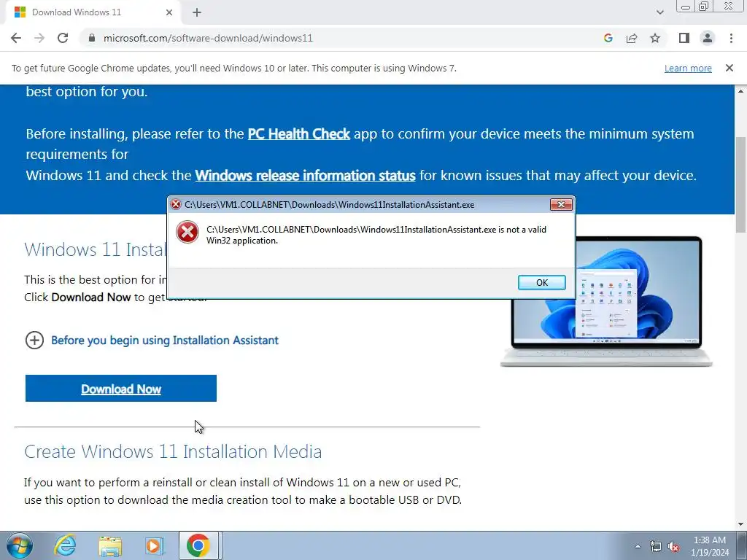Click the scrollbar up arrow

741,90
